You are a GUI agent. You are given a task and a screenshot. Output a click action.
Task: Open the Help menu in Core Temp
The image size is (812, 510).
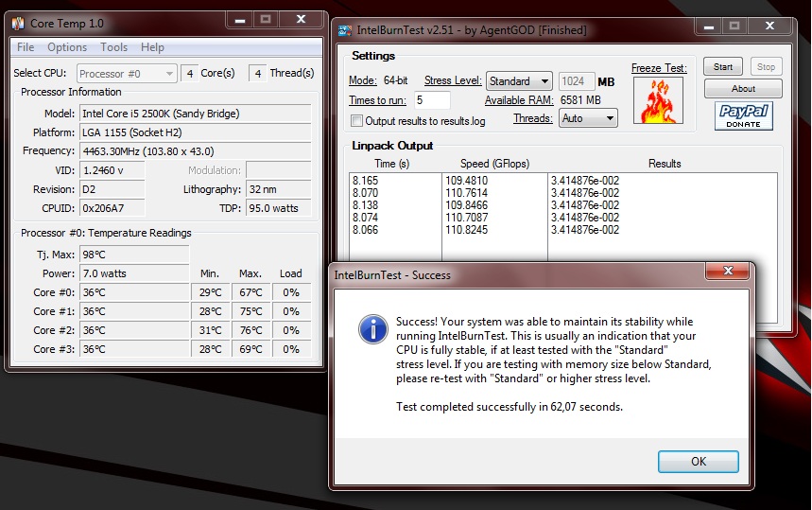[x=152, y=47]
